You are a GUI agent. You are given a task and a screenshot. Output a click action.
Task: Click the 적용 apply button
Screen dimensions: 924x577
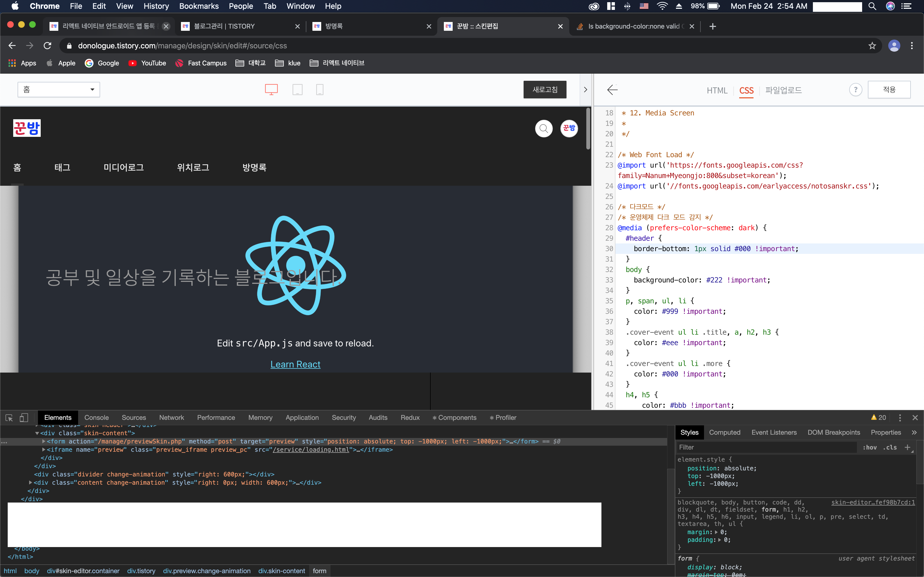click(x=889, y=89)
